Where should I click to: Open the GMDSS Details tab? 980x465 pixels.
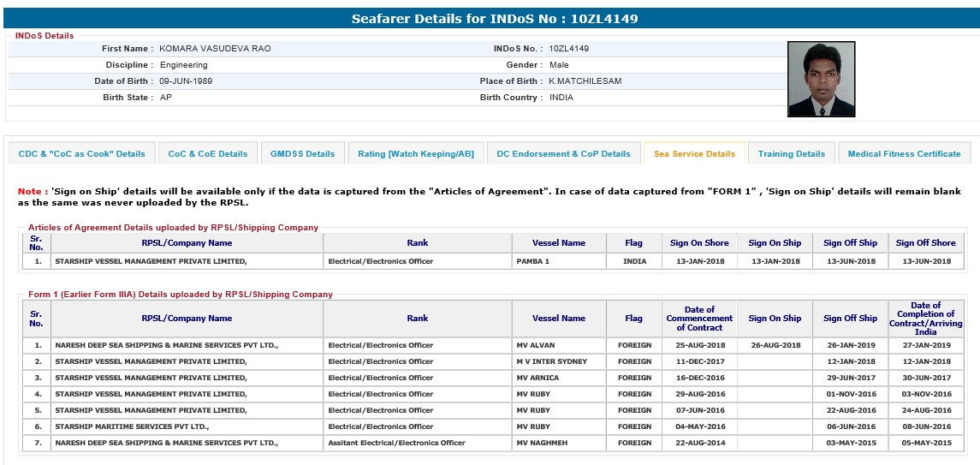pyautogui.click(x=302, y=154)
